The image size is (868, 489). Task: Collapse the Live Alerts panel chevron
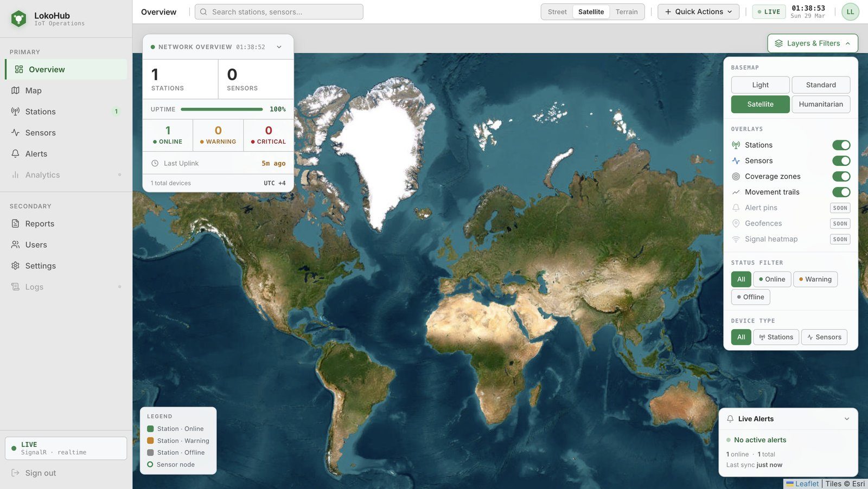[x=846, y=419]
